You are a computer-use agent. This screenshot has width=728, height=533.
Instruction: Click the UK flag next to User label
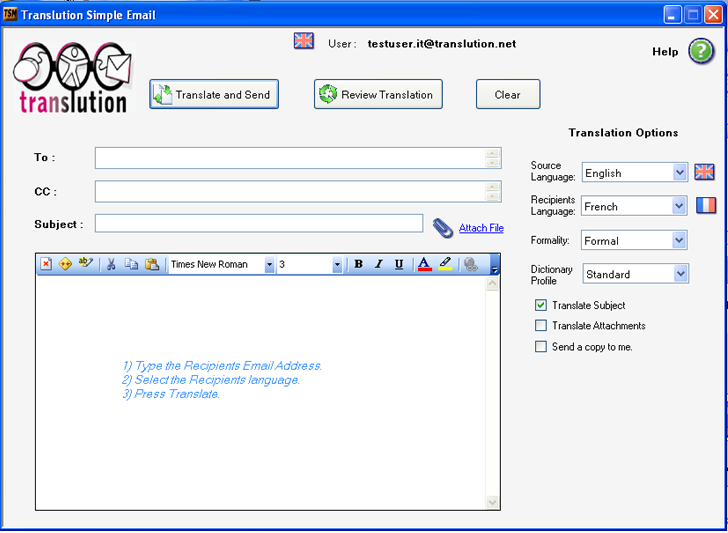pyautogui.click(x=304, y=41)
